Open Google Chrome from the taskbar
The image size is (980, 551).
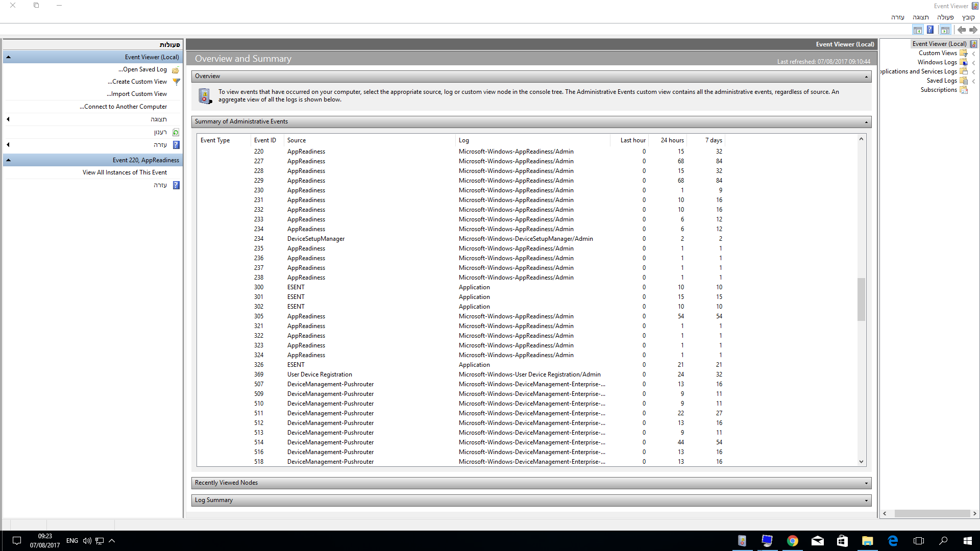point(792,541)
